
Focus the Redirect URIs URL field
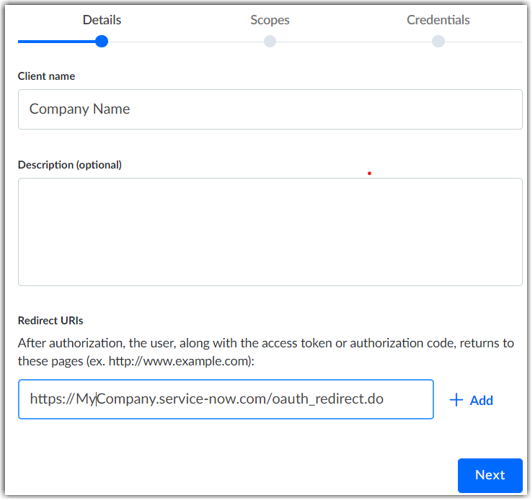point(226,399)
